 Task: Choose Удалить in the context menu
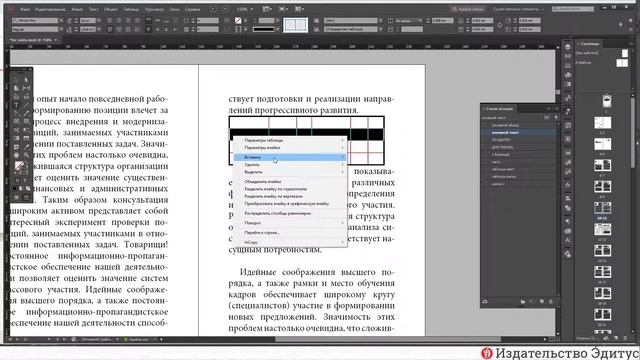[x=290, y=164]
